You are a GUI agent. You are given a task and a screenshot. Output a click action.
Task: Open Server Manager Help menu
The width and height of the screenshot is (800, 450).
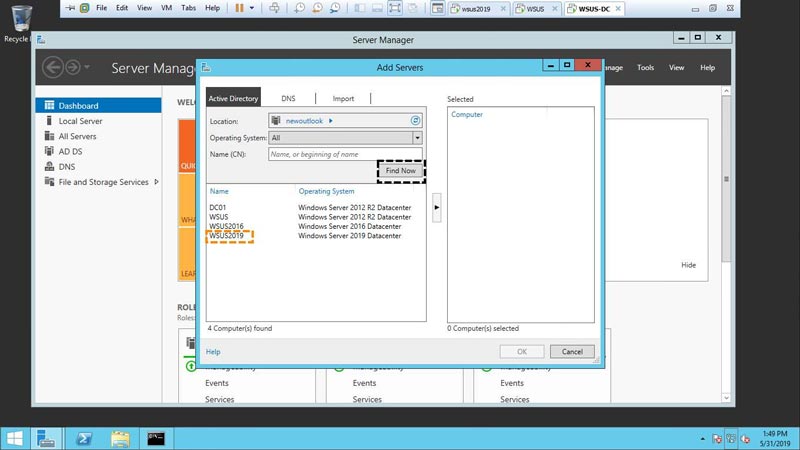707,67
